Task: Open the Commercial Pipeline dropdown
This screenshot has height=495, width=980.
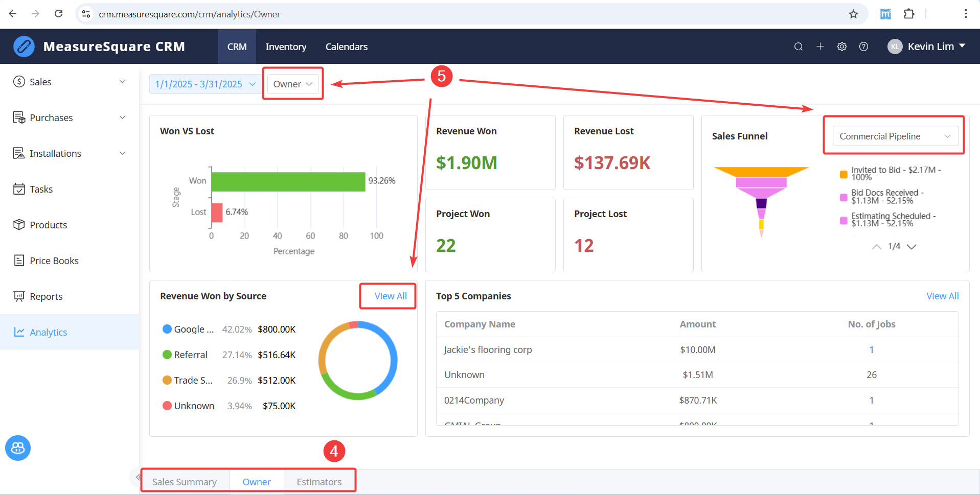Action: (895, 136)
